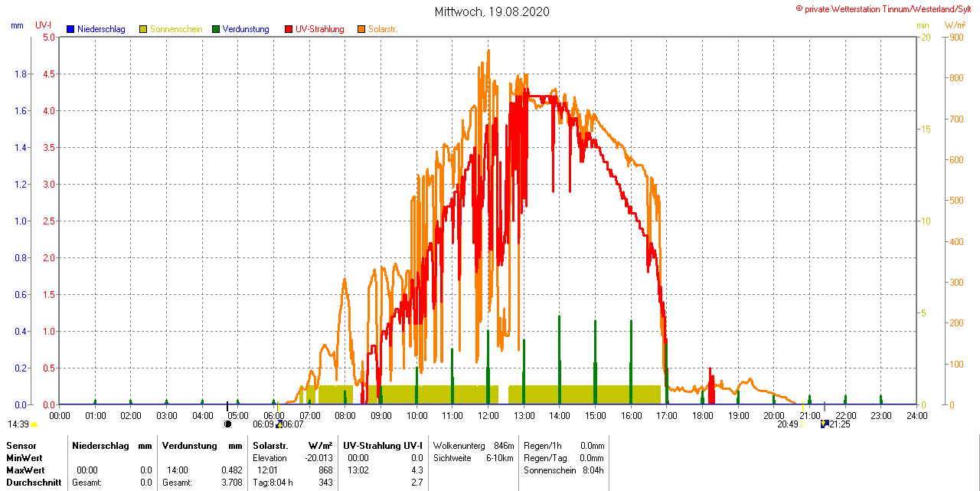980x491 pixels.
Task: Click the Regen/Tag value 0.0mm
Action: pyautogui.click(x=592, y=457)
